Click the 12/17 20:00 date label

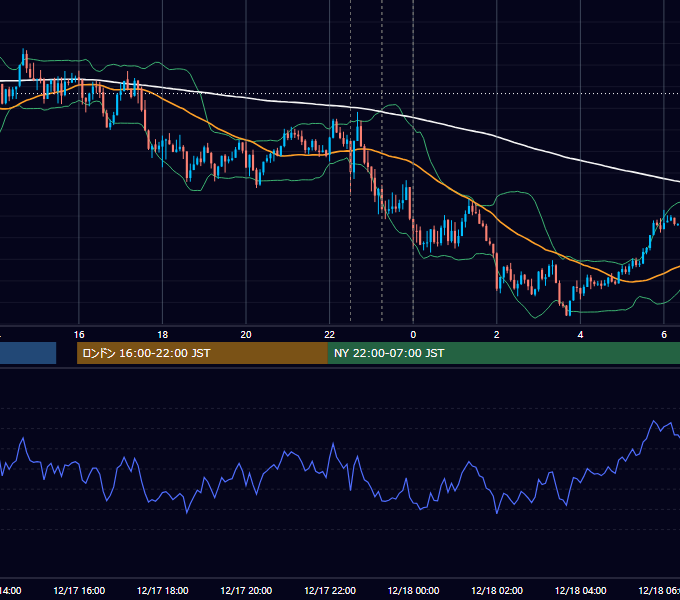(246, 590)
